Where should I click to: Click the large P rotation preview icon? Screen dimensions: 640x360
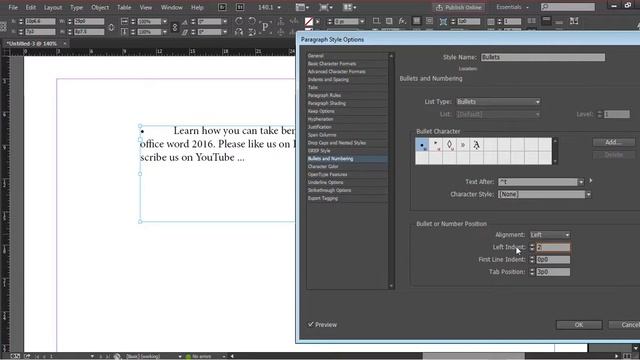(x=265, y=27)
